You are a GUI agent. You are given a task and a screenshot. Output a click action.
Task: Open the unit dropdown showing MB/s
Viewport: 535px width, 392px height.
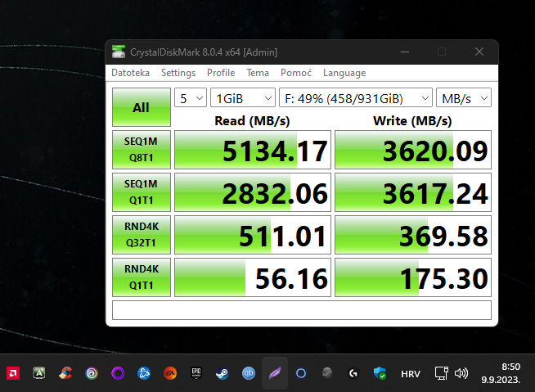tap(464, 97)
